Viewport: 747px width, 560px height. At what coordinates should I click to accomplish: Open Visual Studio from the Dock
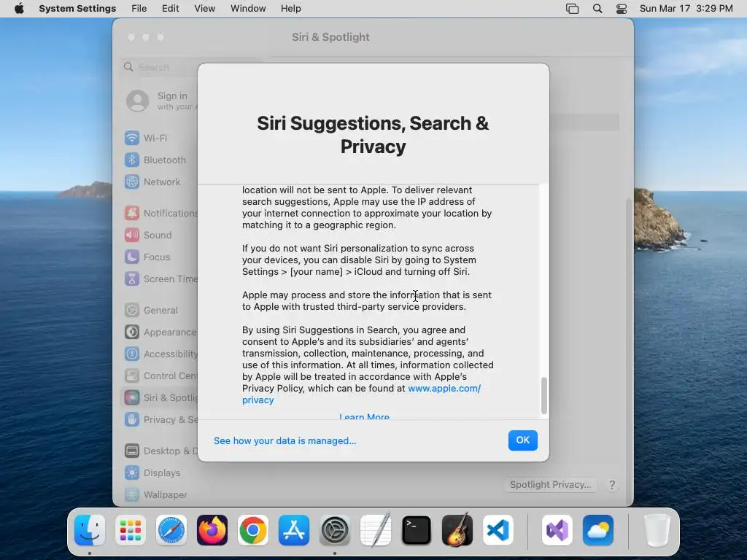pyautogui.click(x=557, y=530)
